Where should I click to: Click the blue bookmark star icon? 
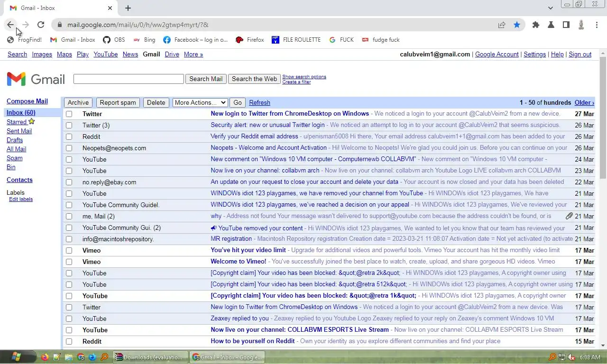click(517, 25)
